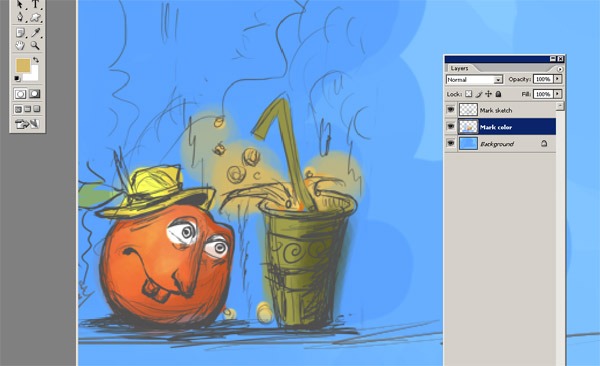Open the Opacity slider arrow
Screen dimensions: 600x366
[x=558, y=79]
